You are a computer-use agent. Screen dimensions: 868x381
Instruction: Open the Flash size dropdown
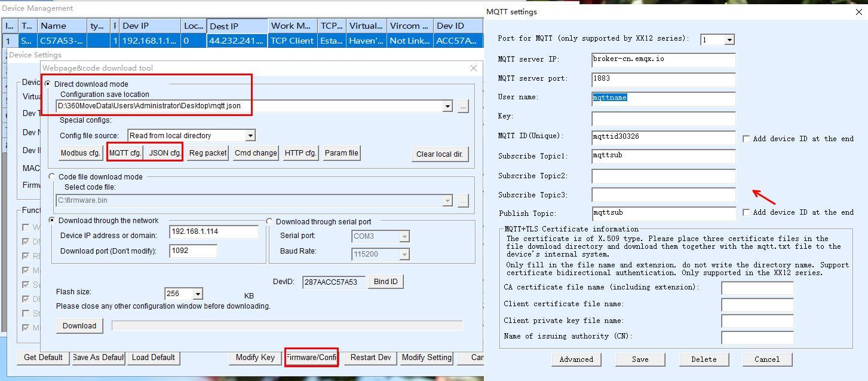pos(198,294)
